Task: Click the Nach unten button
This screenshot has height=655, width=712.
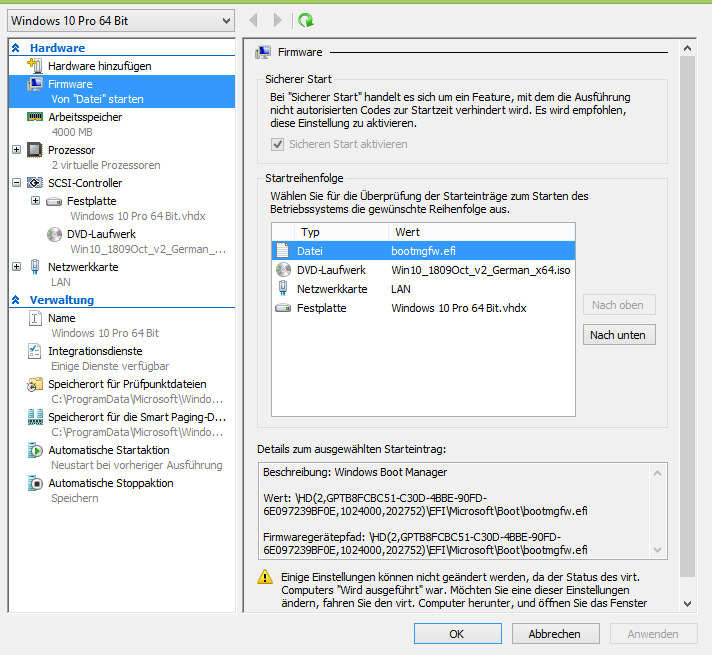Action: [619, 335]
